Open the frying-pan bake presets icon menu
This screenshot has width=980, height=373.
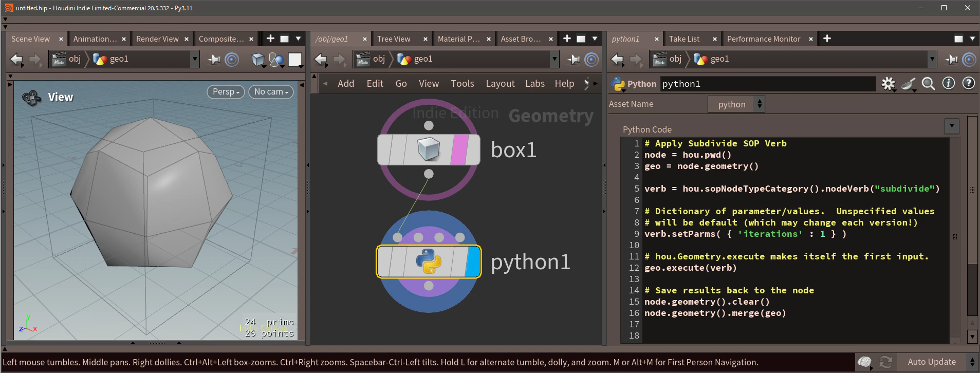909,84
